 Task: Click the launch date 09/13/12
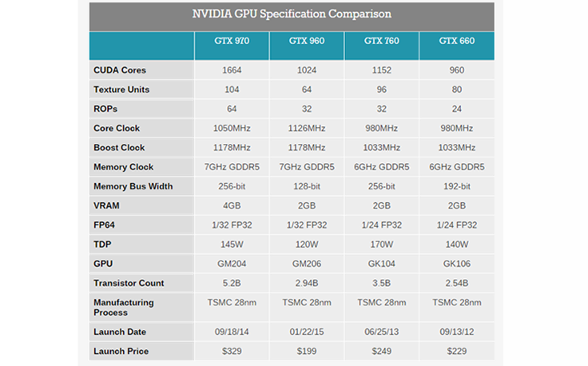(457, 332)
